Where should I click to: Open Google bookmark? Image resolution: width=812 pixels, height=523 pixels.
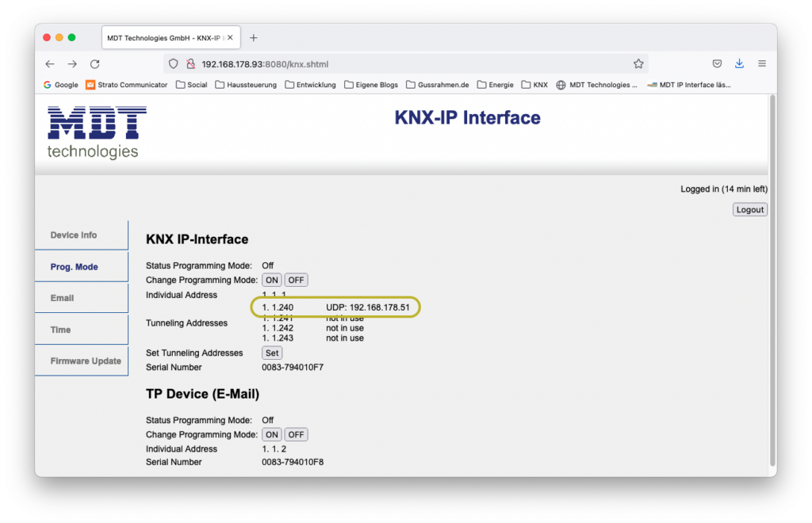tap(60, 85)
